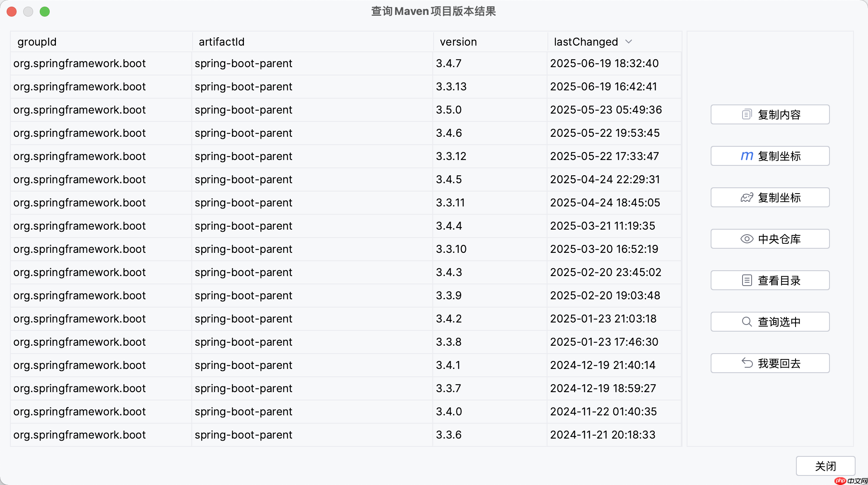Click the document icon on 查看目录 button
The image size is (868, 485).
pyautogui.click(x=747, y=280)
